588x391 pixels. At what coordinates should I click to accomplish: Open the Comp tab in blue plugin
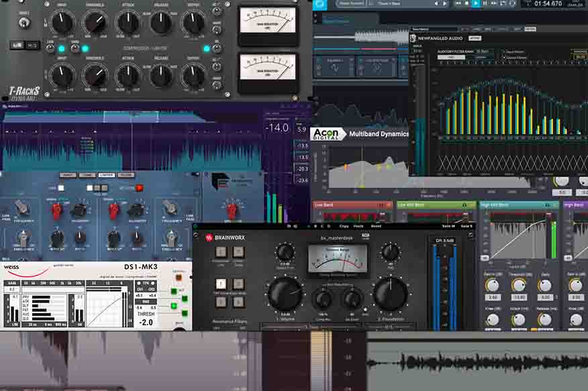tap(87, 175)
